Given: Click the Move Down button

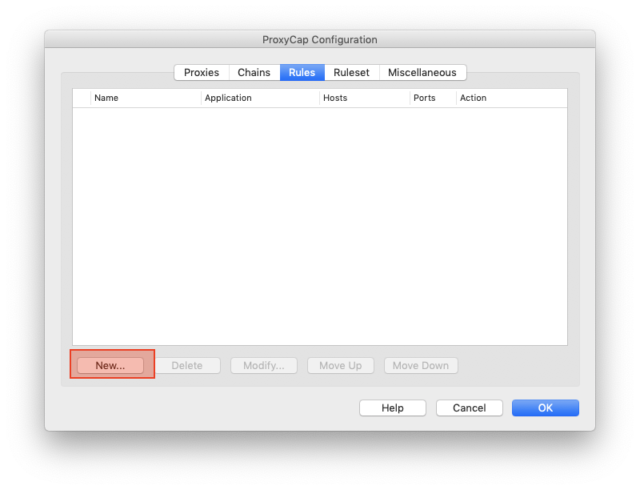Looking at the screenshot, I should coord(421,365).
